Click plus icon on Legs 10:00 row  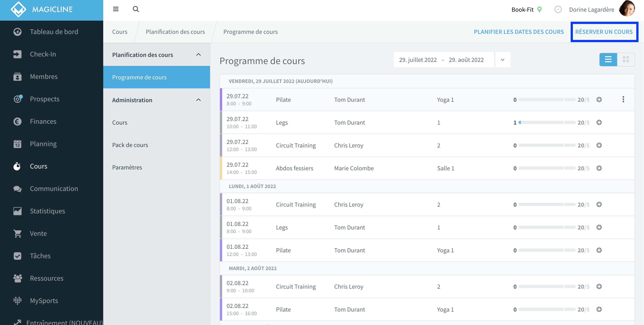coord(599,122)
